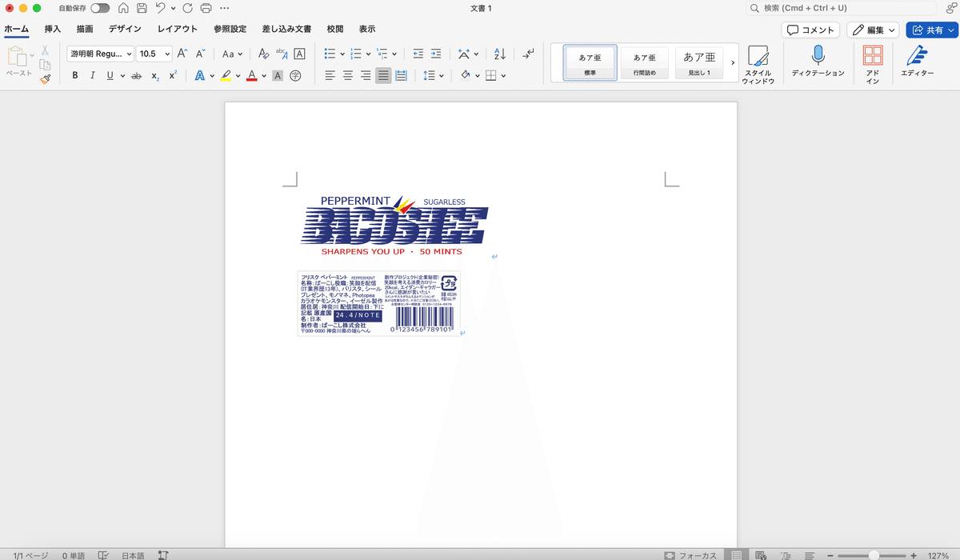
Task: Toggle bold formatting
Action: [75, 76]
